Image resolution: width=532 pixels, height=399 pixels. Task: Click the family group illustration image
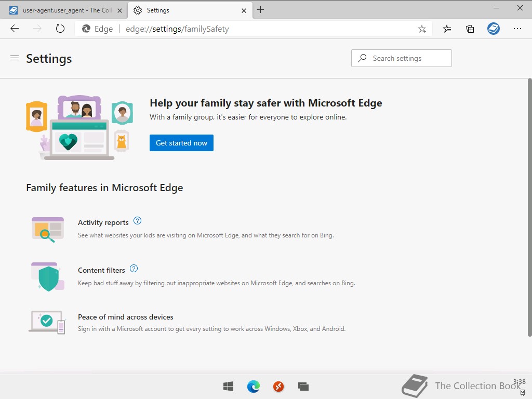[x=79, y=128]
